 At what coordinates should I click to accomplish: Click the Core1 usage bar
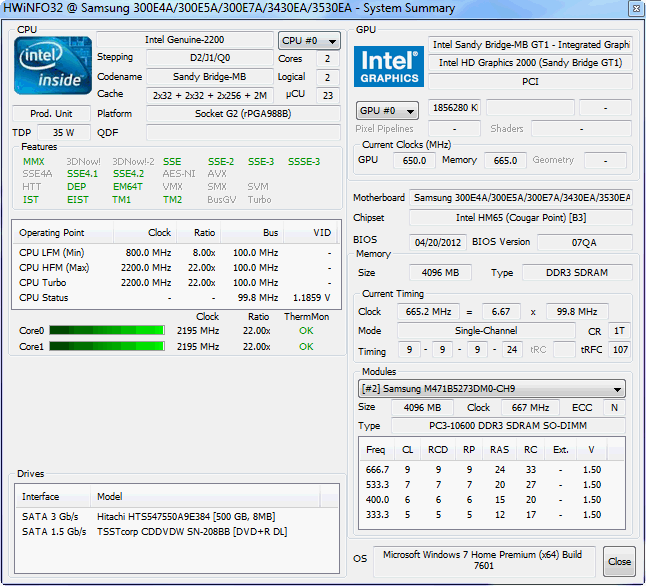pyautogui.click(x=107, y=346)
